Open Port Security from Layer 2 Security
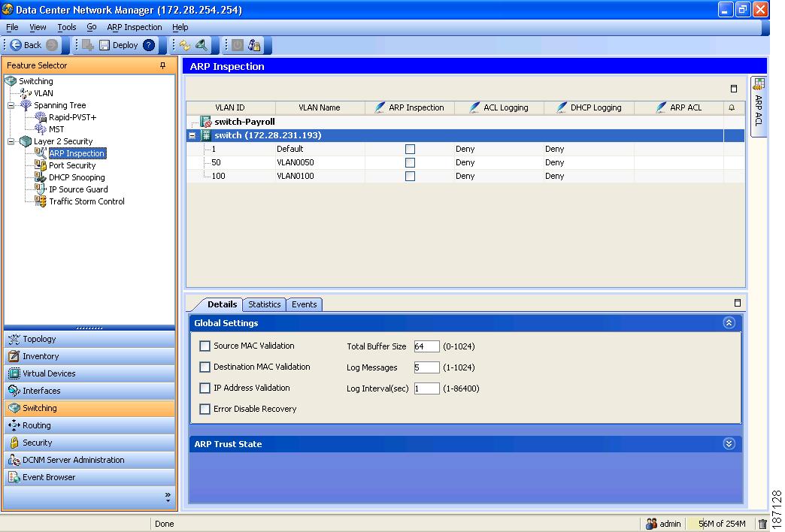This screenshot has height=532, width=785. pyautogui.click(x=72, y=165)
